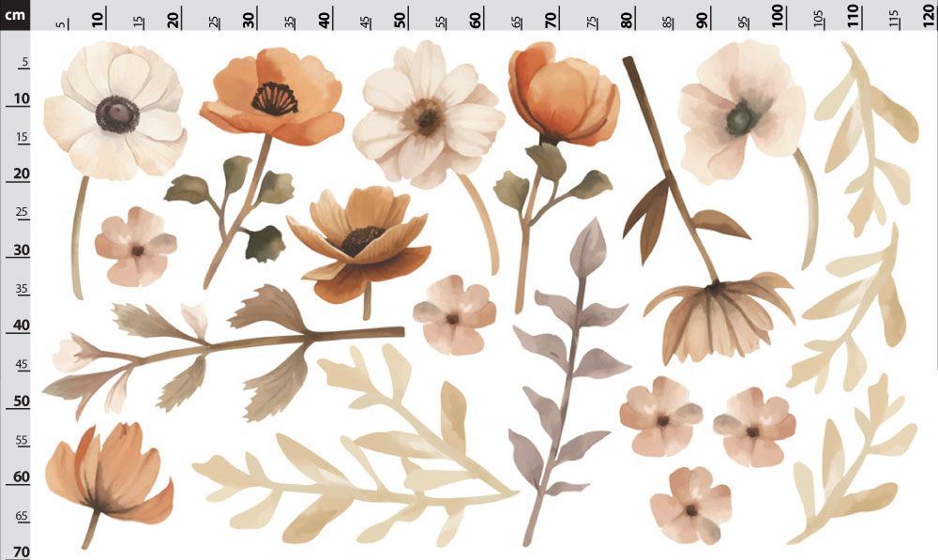The image size is (938, 560).
Task: Click the 50 mark on the top ruler
Action: coord(400,19)
